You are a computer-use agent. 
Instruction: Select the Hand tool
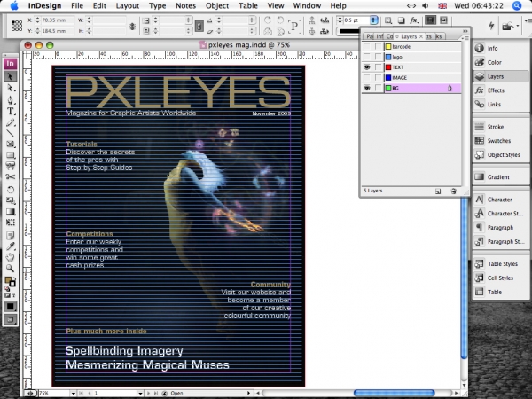[10, 257]
